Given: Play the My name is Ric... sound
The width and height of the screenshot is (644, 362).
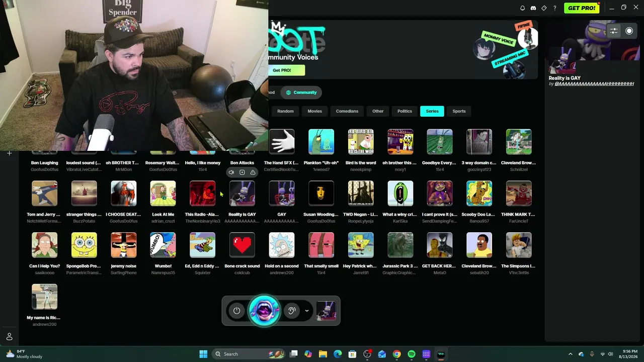Looking at the screenshot, I should click(x=44, y=297).
